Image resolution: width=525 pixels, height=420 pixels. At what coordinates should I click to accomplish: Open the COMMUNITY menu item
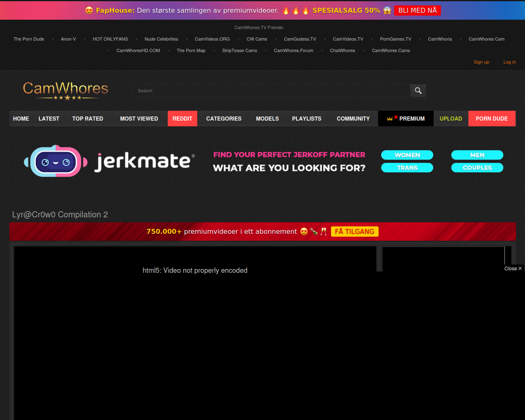[353, 119]
